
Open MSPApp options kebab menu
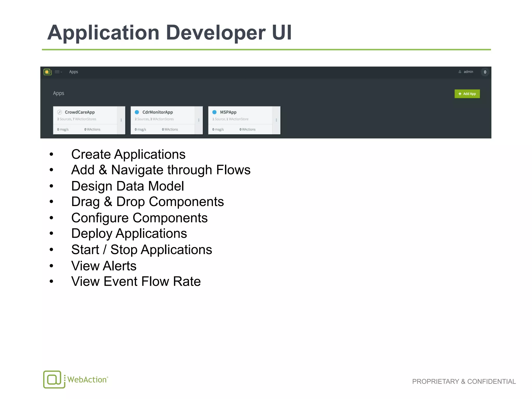tap(276, 120)
